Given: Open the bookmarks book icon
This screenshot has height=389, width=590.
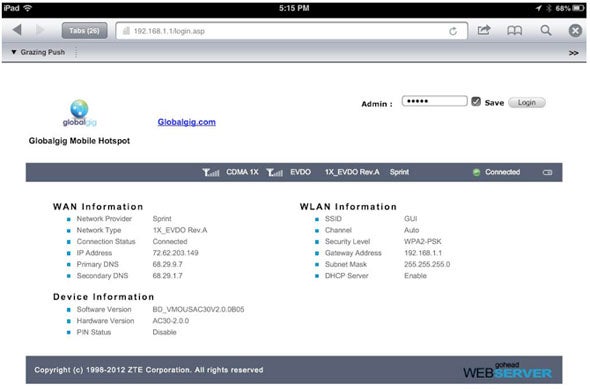Looking at the screenshot, I should 514,30.
